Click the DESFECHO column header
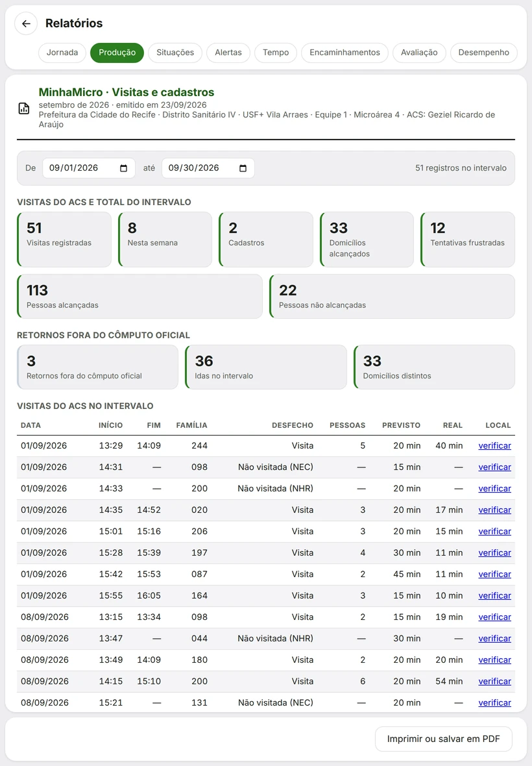This screenshot has width=532, height=766. click(293, 425)
